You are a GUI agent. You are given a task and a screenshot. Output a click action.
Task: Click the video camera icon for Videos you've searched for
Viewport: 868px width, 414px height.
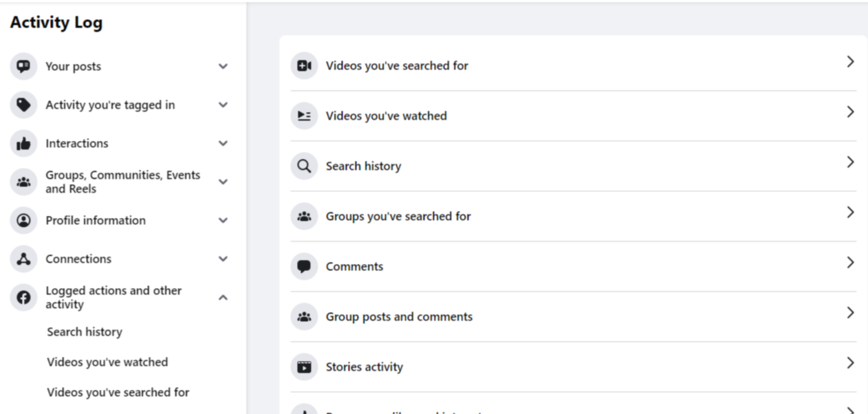tap(304, 65)
